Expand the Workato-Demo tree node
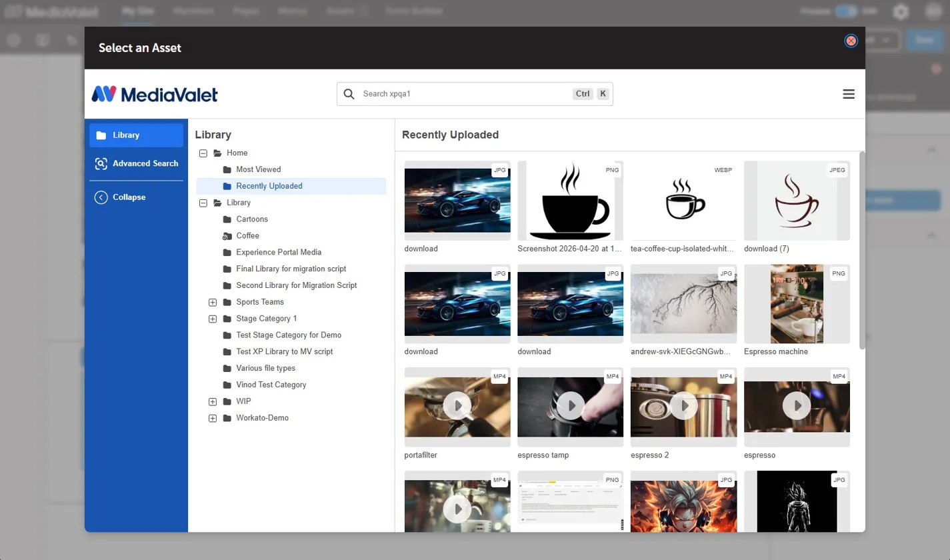The image size is (950, 560). [x=213, y=418]
